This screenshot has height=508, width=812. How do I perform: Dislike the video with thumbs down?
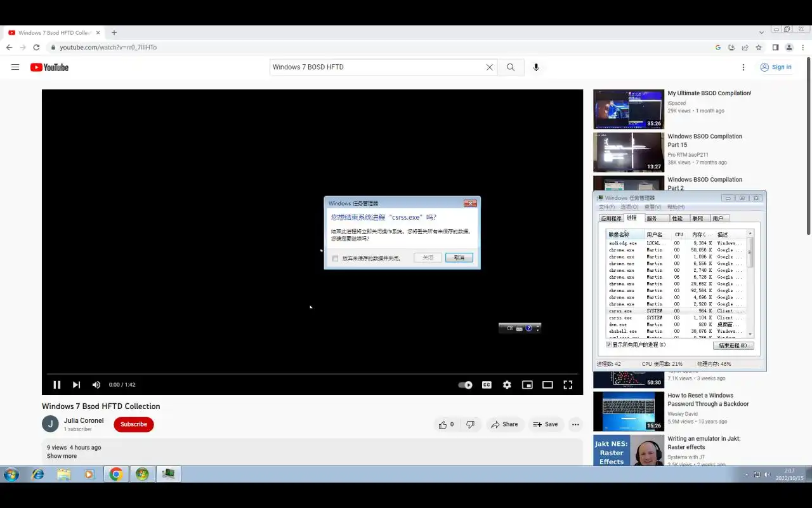(471, 424)
